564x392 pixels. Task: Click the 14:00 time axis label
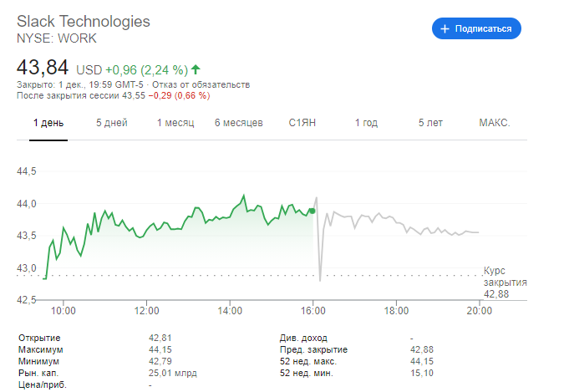pyautogui.click(x=230, y=311)
